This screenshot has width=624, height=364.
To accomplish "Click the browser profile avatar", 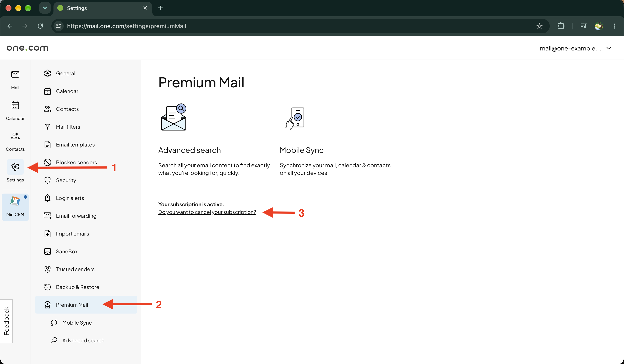I will point(599,26).
